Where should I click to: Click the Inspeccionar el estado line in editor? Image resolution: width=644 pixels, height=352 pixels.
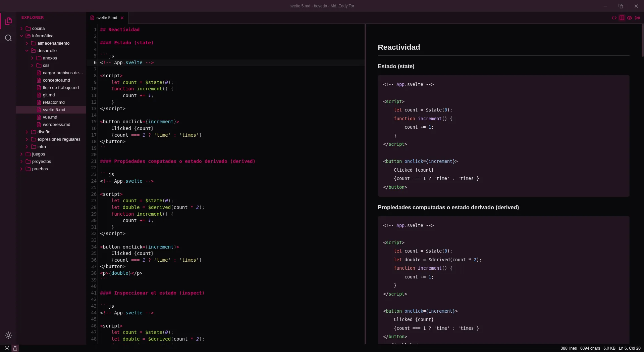pos(152,293)
